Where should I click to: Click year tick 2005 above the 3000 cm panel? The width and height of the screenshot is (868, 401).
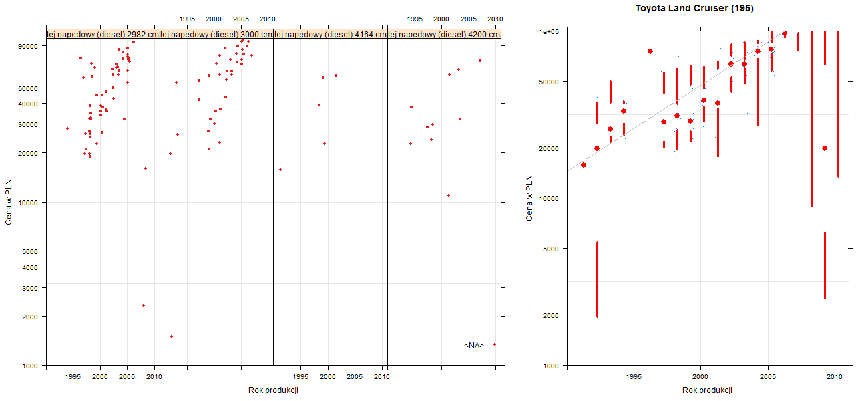tap(242, 19)
